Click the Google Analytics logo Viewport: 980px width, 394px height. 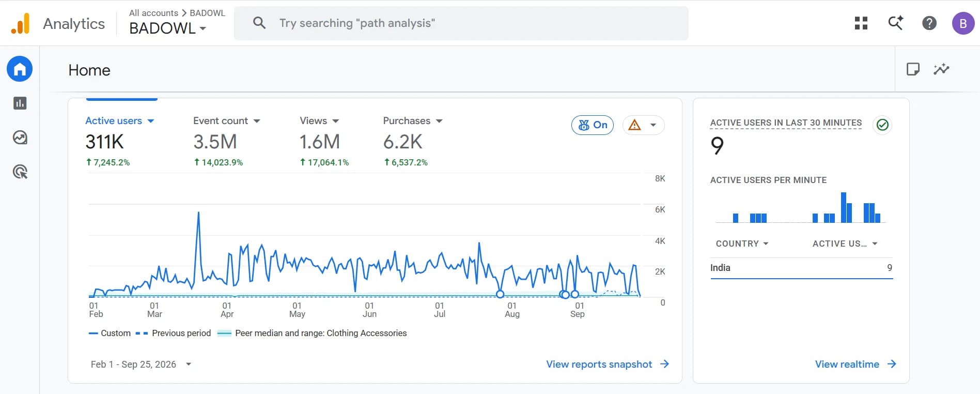click(x=20, y=24)
